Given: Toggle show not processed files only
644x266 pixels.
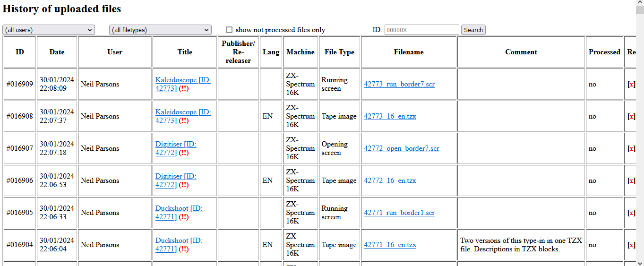Looking at the screenshot, I should (229, 30).
